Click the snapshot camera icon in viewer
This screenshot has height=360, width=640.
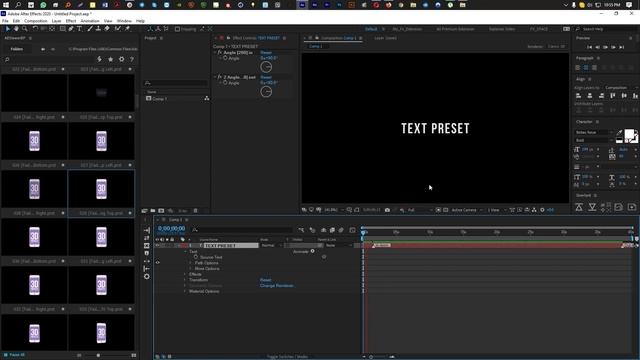pos(387,210)
